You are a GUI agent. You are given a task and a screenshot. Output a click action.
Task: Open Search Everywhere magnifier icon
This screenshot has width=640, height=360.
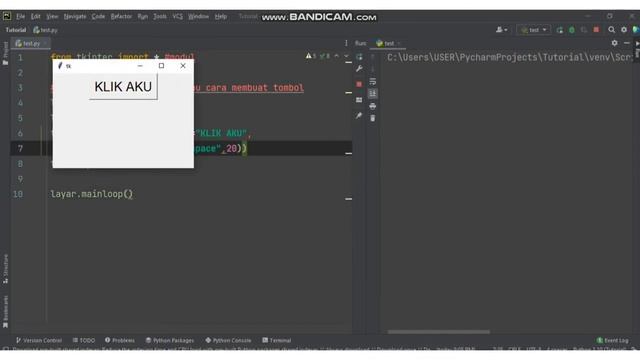pyautogui.click(x=611, y=30)
